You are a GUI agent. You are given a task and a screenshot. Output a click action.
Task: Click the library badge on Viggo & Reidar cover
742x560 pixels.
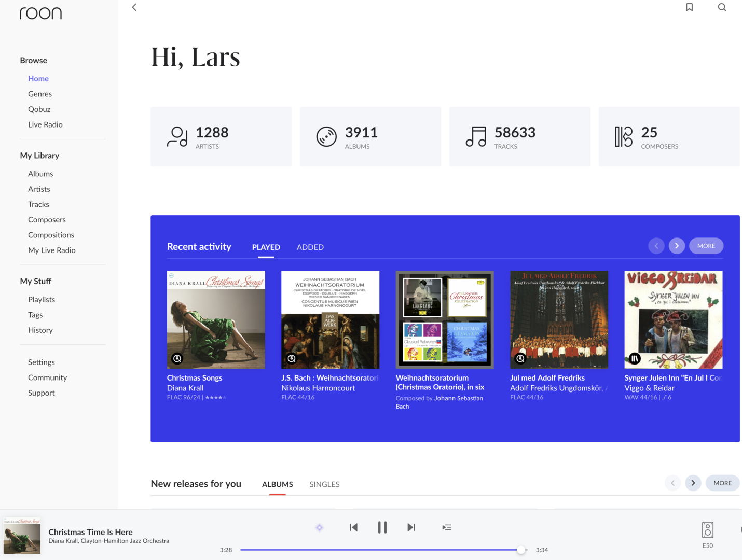pos(635,358)
